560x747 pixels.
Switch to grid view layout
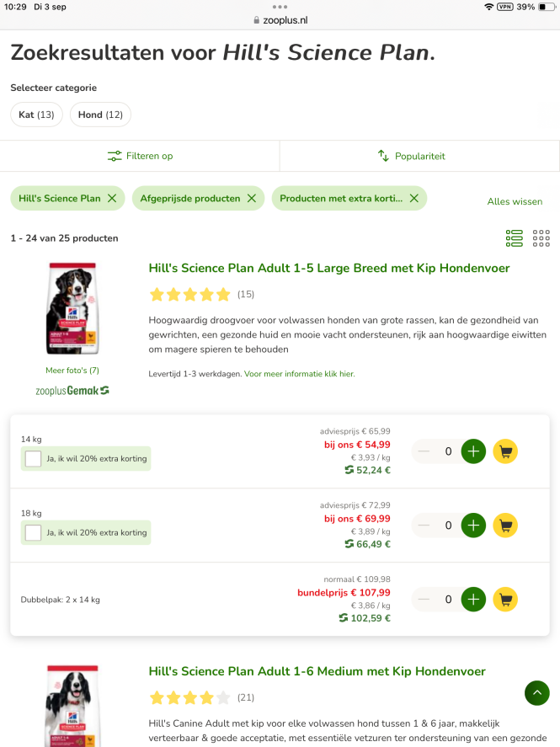541,238
